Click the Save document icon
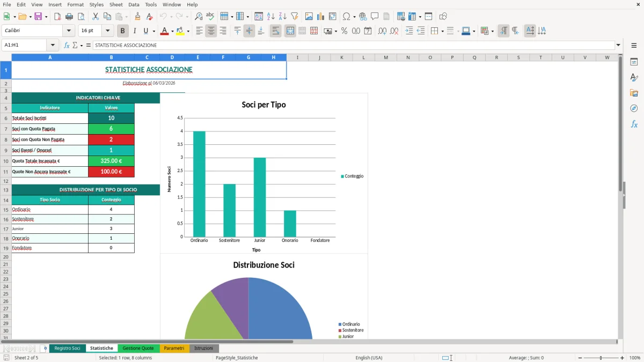The image size is (644, 362). point(39,17)
